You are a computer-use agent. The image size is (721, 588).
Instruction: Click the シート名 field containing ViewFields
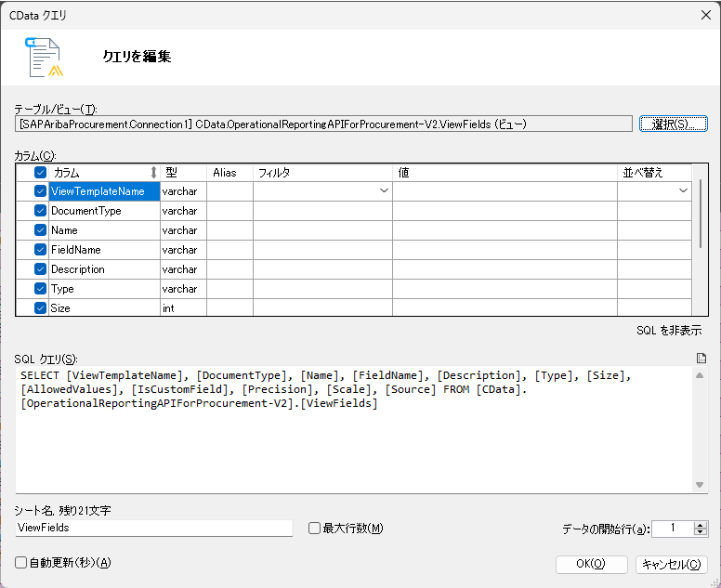click(153, 528)
